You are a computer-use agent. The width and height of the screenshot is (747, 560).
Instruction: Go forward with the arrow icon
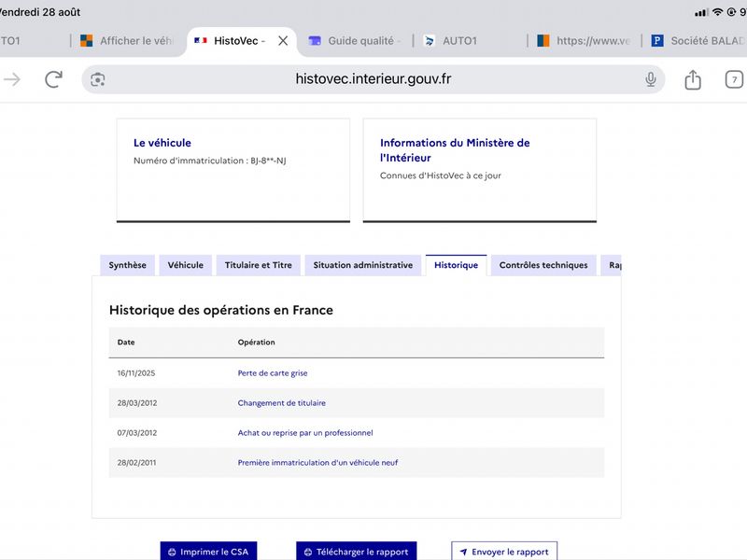[13, 79]
